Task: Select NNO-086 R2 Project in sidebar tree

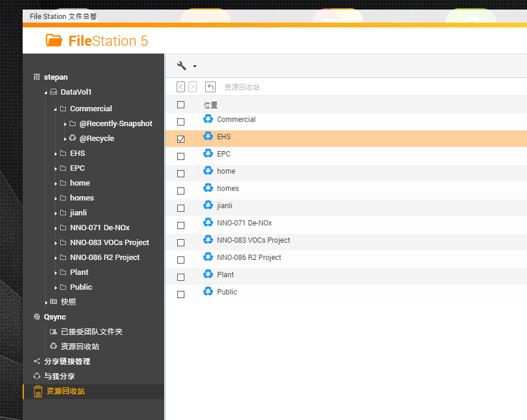Action: [x=105, y=257]
